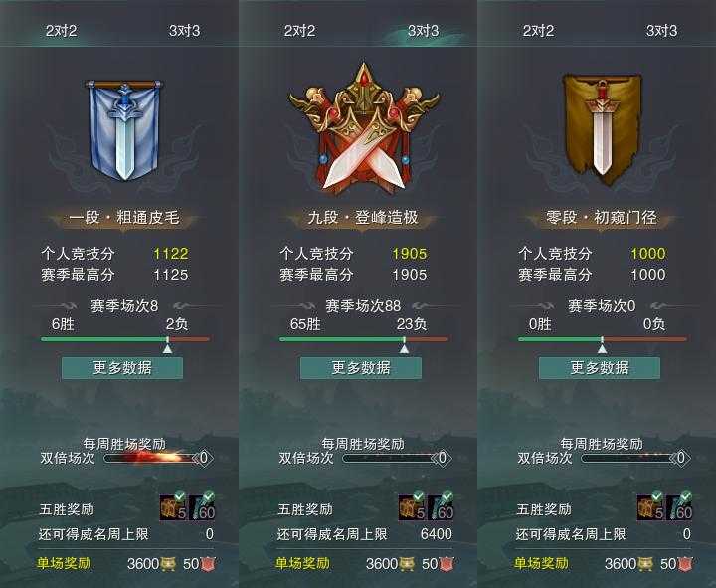Open the 3对3 tab in the right panel
Viewport: 716px width, 588px height.
[x=661, y=31]
